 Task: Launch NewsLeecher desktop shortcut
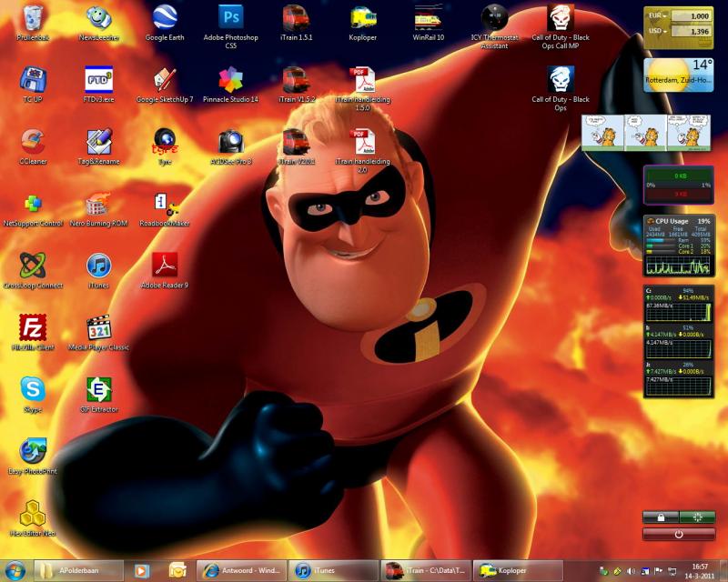point(98,24)
